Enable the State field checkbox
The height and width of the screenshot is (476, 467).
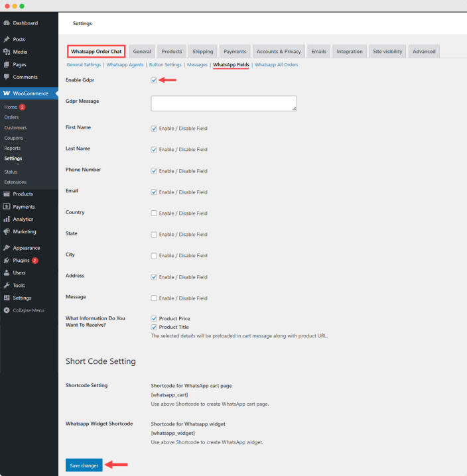point(154,235)
